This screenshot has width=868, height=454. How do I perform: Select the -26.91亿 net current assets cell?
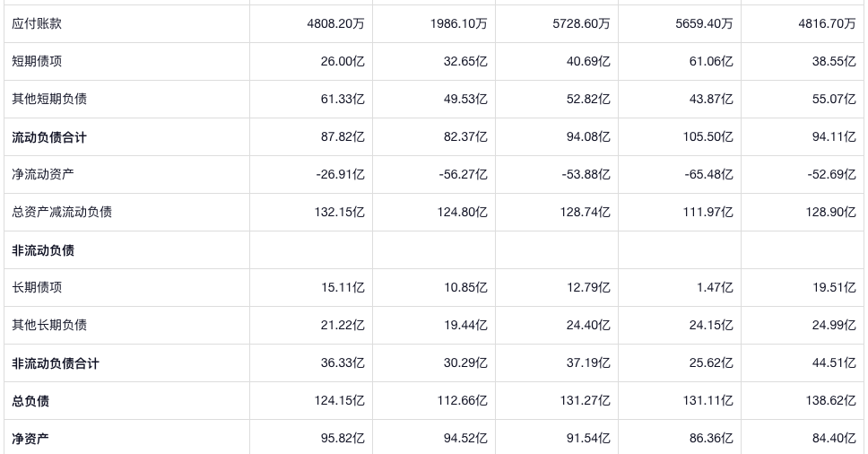point(340,174)
